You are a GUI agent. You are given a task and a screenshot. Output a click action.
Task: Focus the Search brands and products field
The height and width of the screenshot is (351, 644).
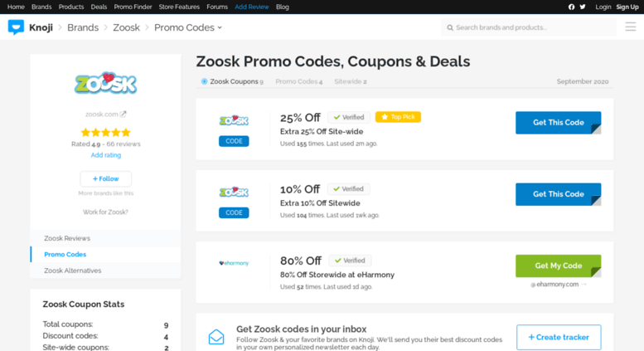click(529, 27)
